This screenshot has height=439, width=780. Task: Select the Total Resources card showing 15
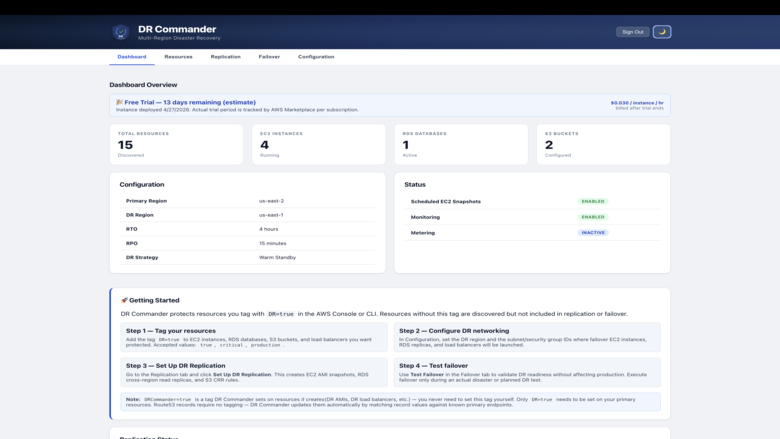[x=176, y=144]
